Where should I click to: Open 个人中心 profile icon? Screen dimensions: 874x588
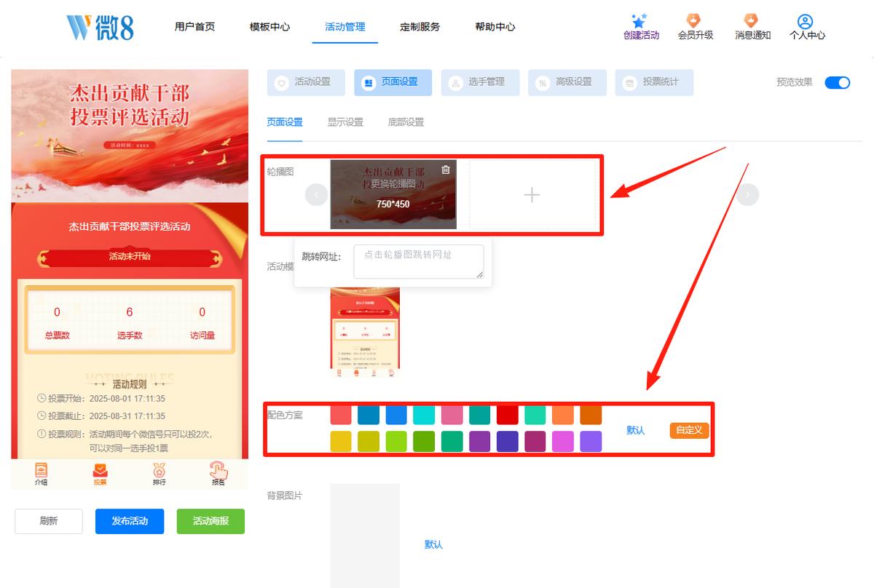[x=805, y=21]
